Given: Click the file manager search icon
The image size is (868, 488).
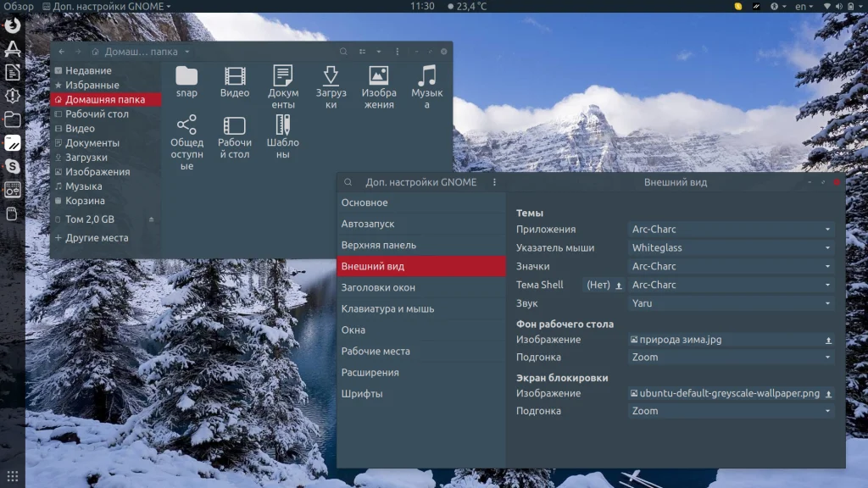Looking at the screenshot, I should 343,52.
